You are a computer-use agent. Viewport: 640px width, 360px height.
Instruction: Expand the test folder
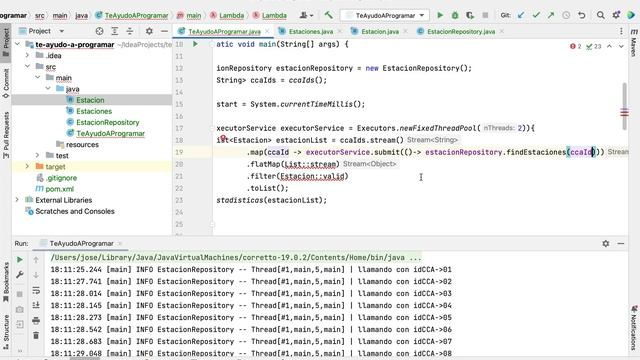[x=38, y=155]
